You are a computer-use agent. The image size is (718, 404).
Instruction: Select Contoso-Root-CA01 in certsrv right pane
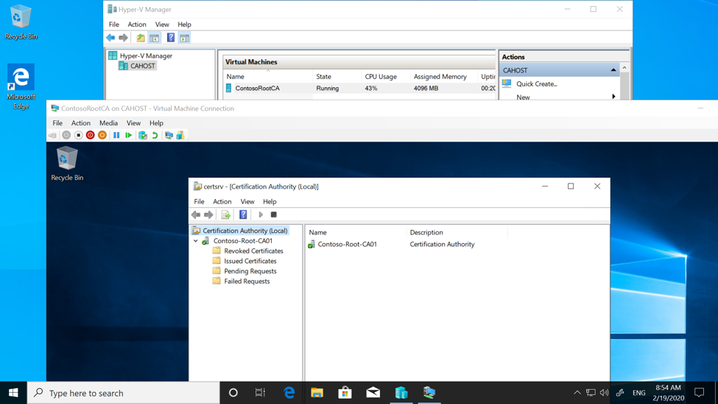click(x=347, y=245)
